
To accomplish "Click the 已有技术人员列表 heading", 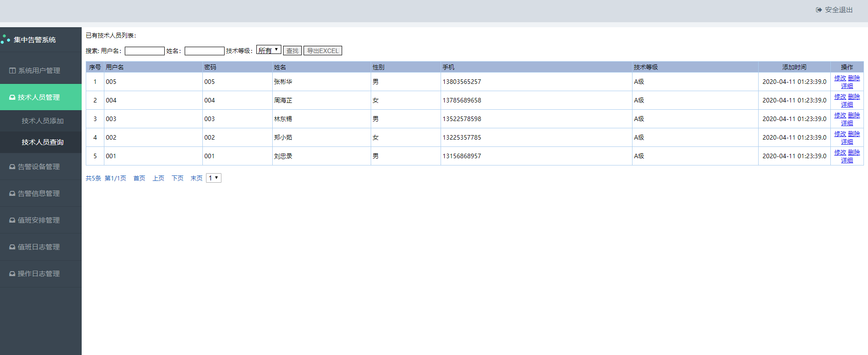I will point(111,35).
